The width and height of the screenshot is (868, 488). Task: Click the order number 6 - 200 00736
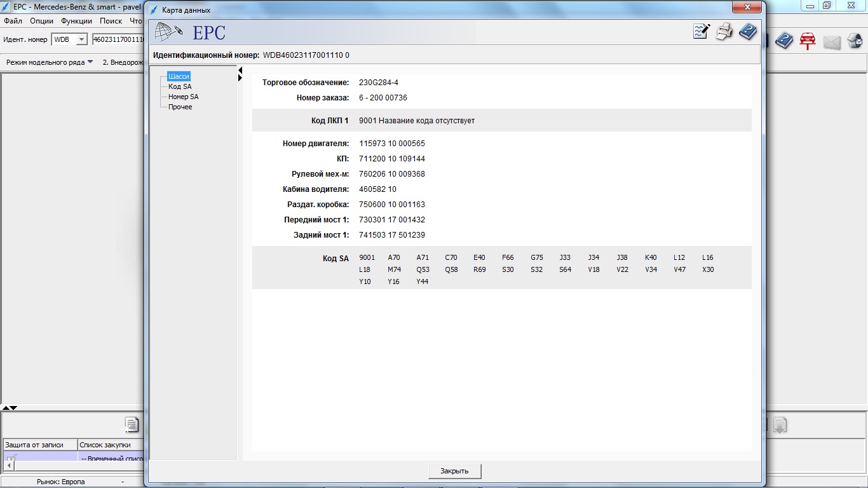coord(383,98)
